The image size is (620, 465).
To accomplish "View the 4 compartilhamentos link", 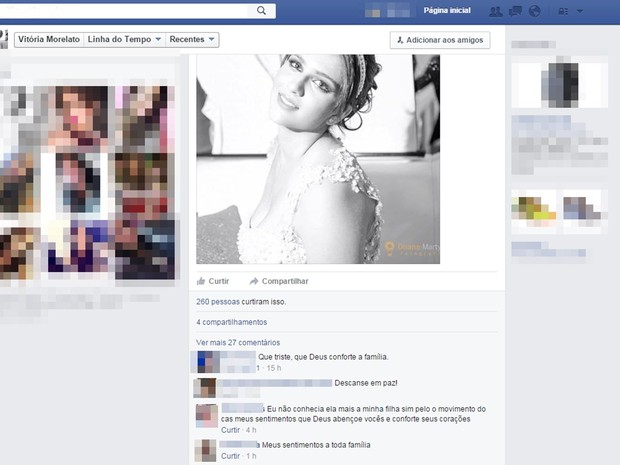I will (232, 322).
